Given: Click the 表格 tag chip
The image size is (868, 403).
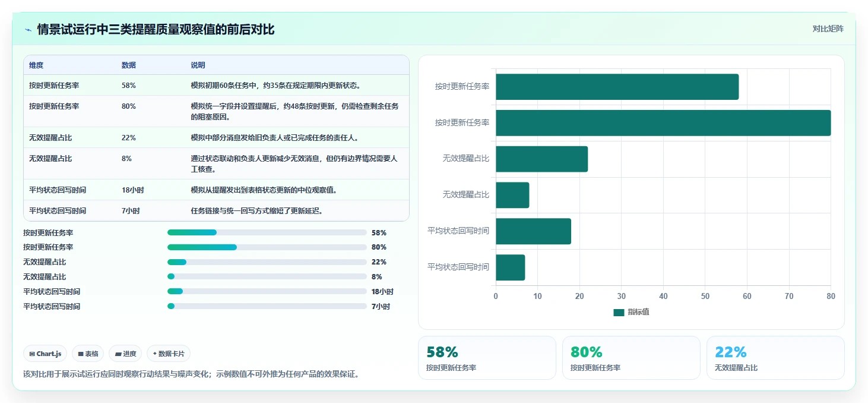Looking at the screenshot, I should [x=88, y=354].
